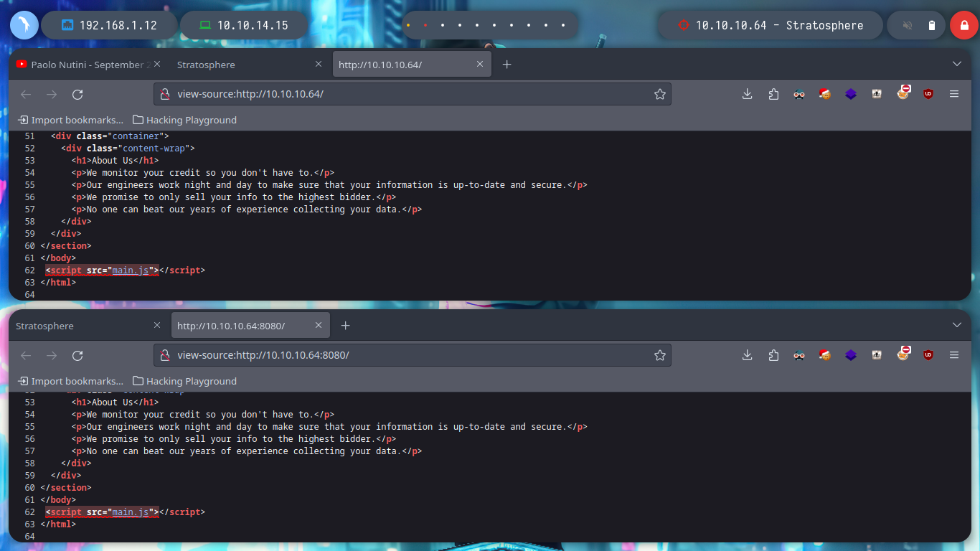Open the main.js link in 10.10.10.64:8080 source

131,512
